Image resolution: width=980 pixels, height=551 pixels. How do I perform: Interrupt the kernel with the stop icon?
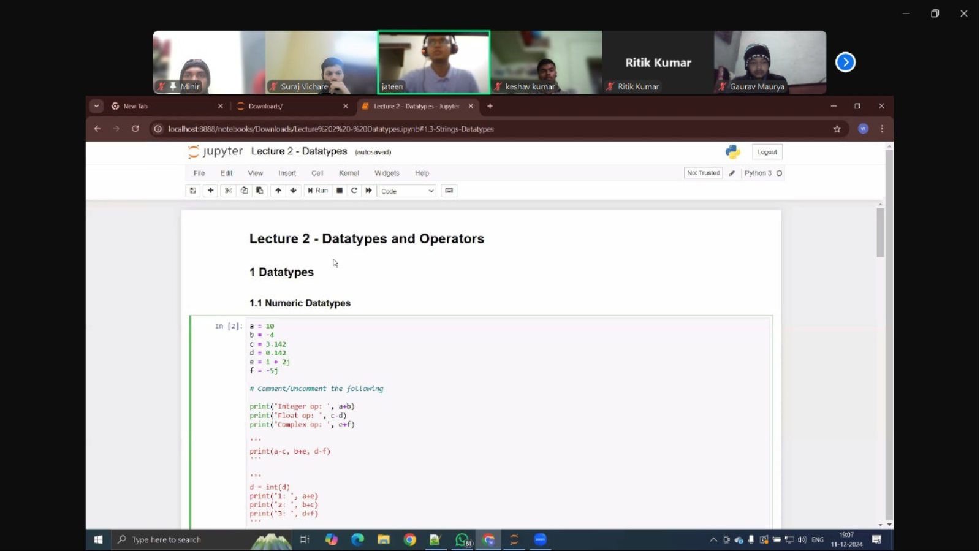(x=340, y=191)
